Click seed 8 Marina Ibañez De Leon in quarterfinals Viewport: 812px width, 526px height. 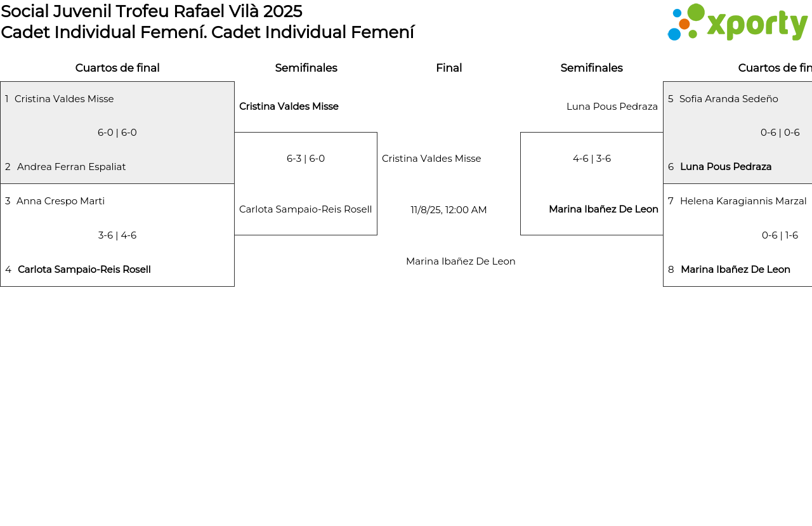[735, 270]
